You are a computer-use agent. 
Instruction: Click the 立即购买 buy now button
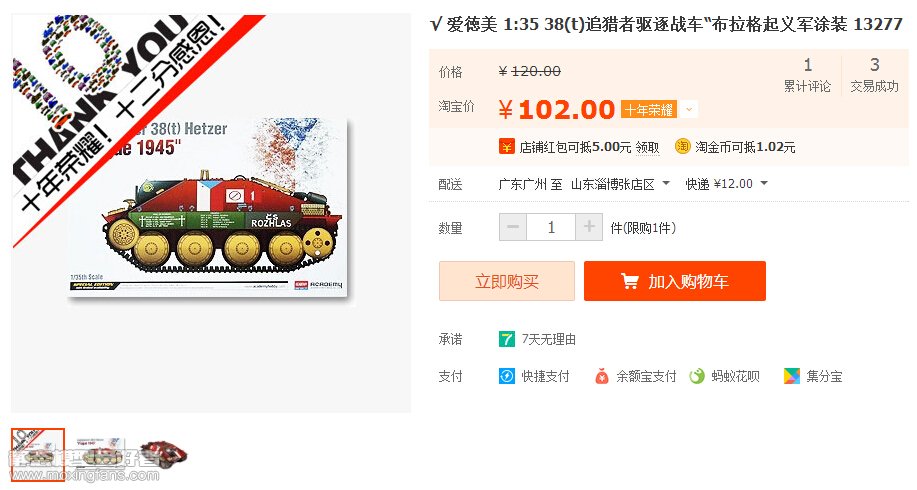click(x=506, y=281)
